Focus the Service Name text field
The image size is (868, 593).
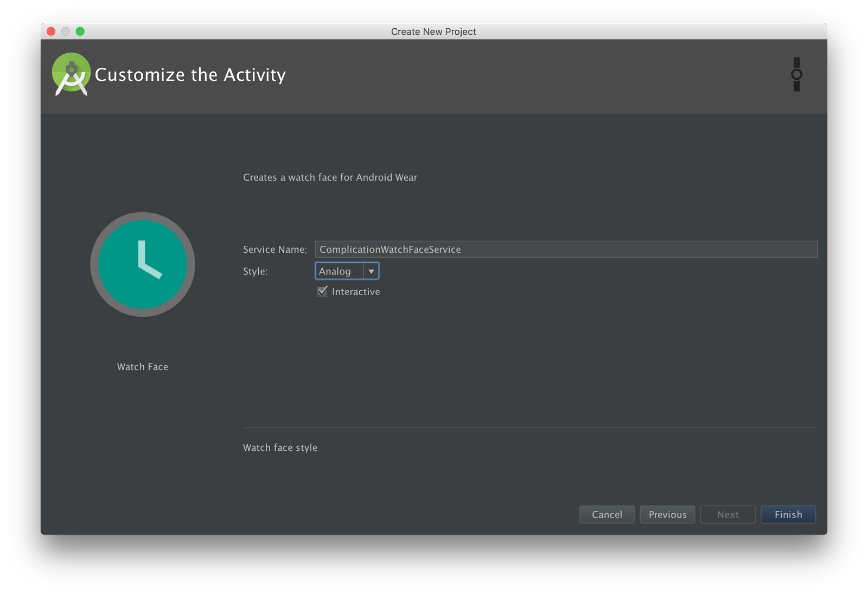point(566,249)
